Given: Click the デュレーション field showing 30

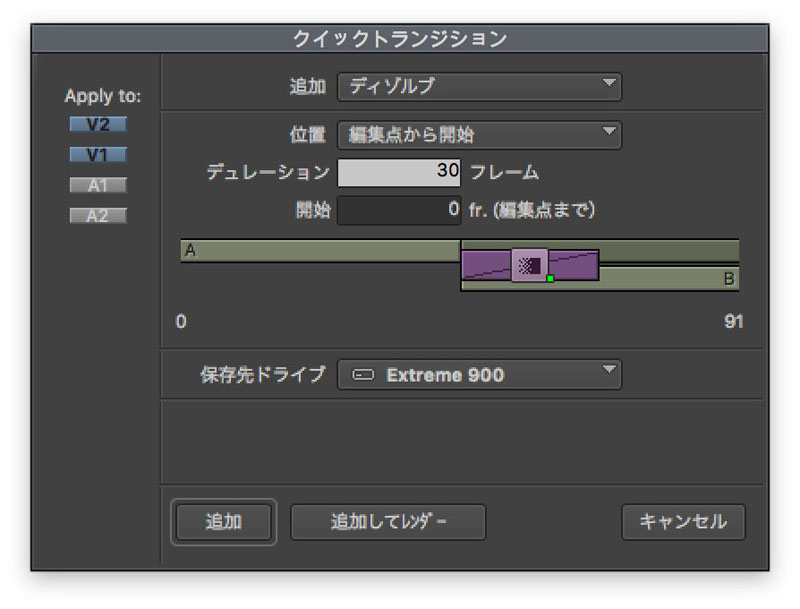Looking at the screenshot, I should [x=399, y=172].
